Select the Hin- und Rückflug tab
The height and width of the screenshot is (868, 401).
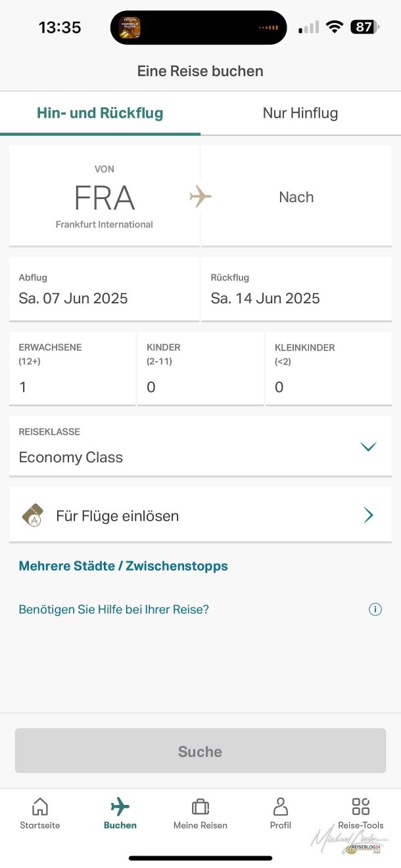100,113
